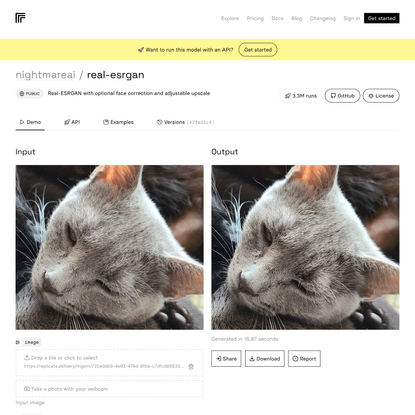Download the upscaled output
This screenshot has width=415, height=415.
[265, 359]
